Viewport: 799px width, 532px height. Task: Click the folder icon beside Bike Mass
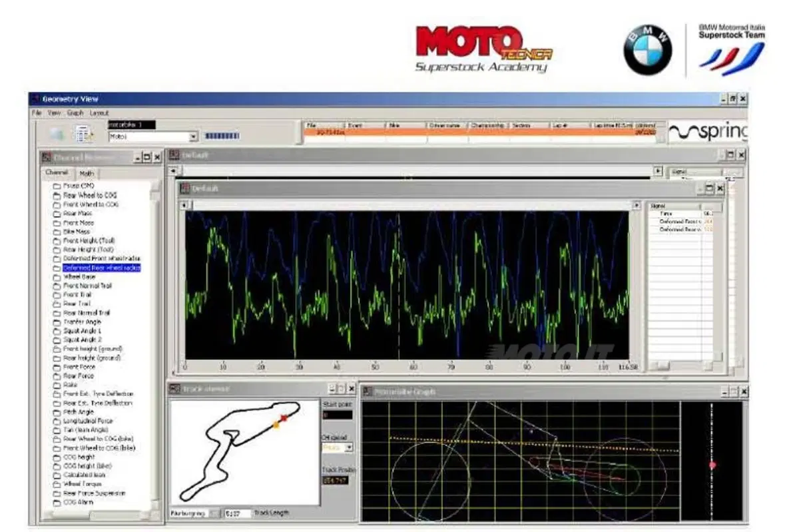click(x=57, y=232)
